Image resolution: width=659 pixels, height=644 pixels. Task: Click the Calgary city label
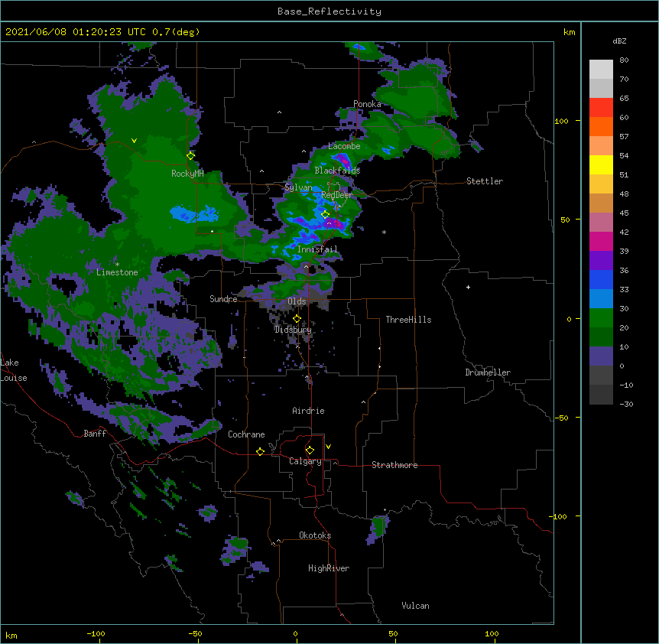[305, 461]
